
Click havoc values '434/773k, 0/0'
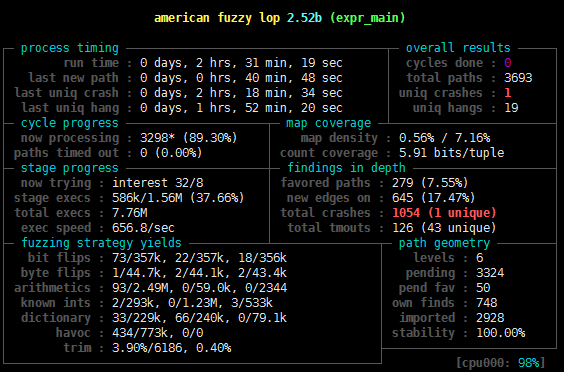158,333
